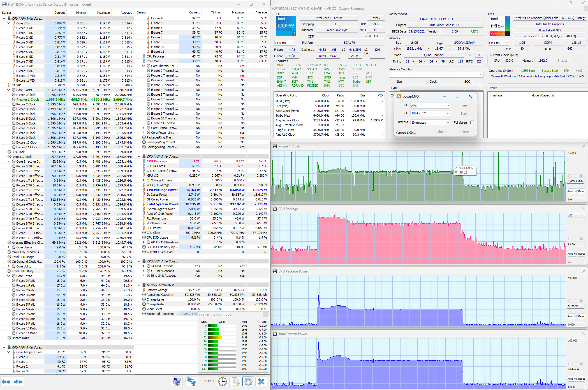Start logging with the document plus icon

(x=235, y=381)
